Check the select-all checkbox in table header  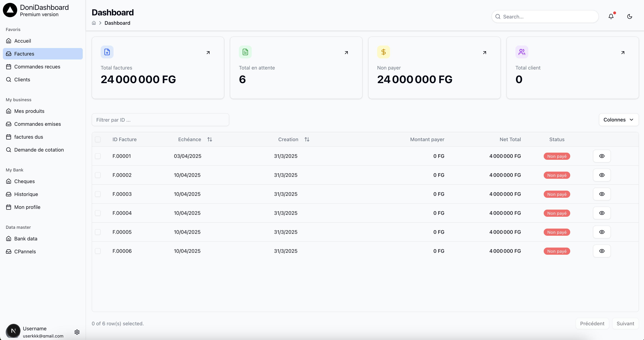tap(98, 140)
